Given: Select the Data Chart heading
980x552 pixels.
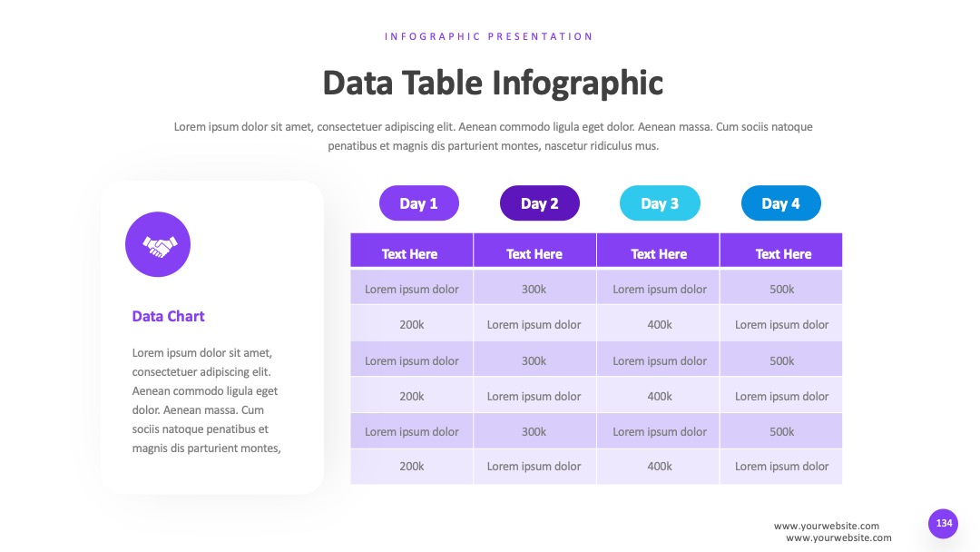Looking at the screenshot, I should pyautogui.click(x=168, y=316).
